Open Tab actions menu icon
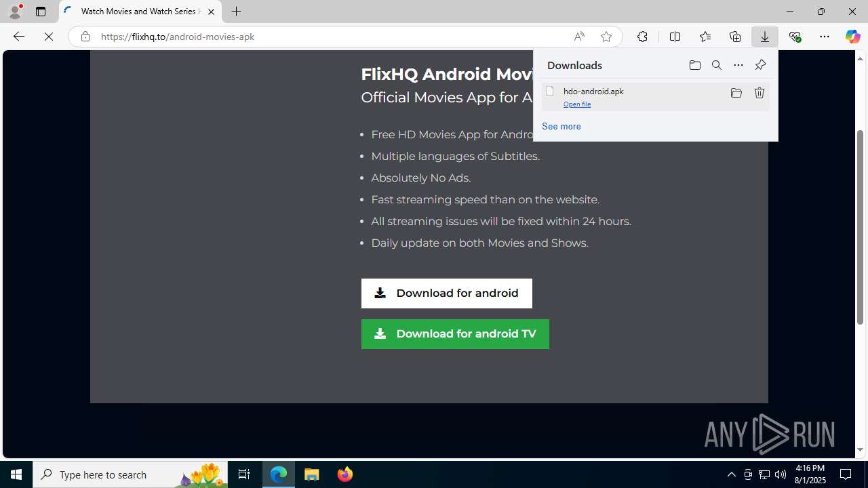868x488 pixels. click(41, 12)
